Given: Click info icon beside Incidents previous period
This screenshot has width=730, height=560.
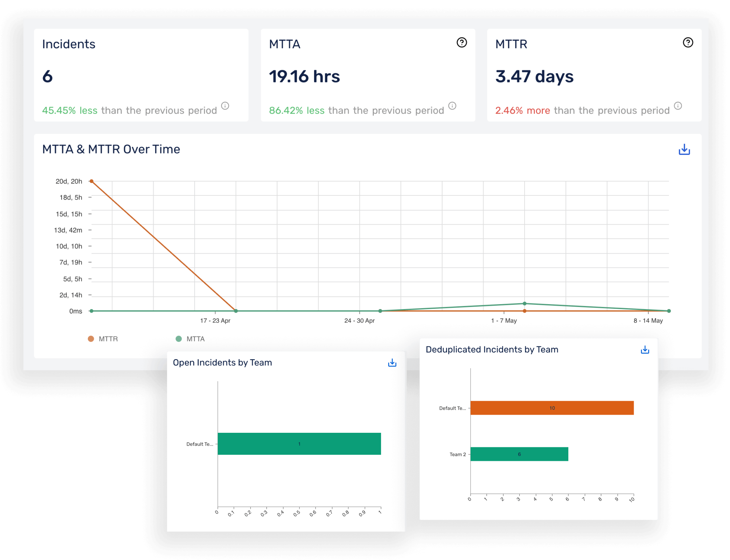Looking at the screenshot, I should 225,106.
